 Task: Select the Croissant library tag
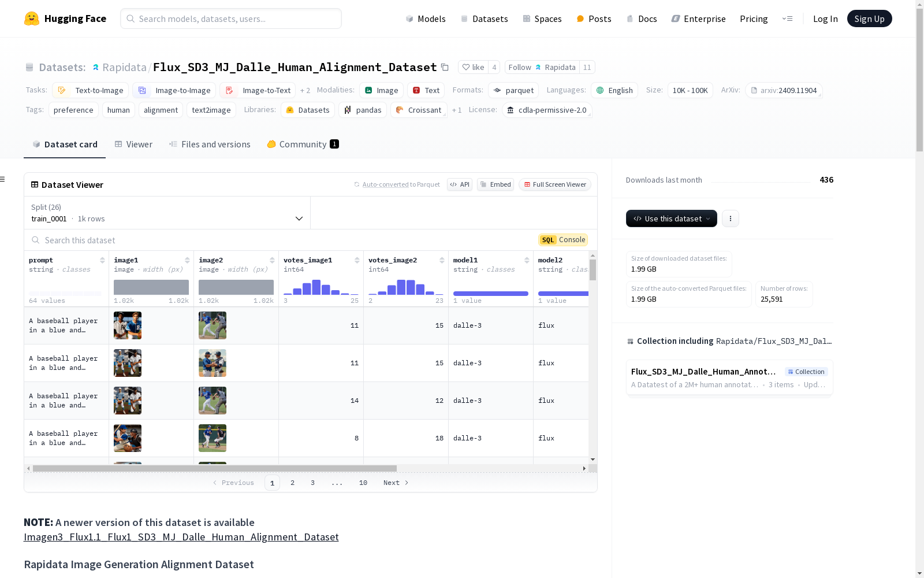(419, 110)
